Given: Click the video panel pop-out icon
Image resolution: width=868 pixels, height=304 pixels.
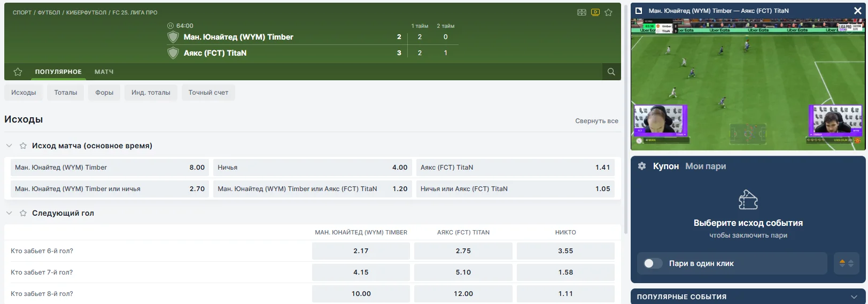Looking at the screenshot, I should point(638,11).
